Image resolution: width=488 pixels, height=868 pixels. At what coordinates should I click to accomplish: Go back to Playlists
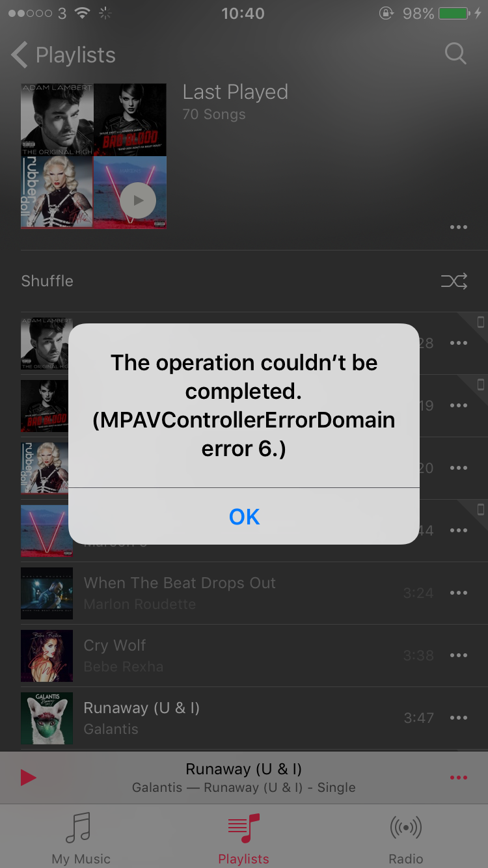[x=64, y=55]
